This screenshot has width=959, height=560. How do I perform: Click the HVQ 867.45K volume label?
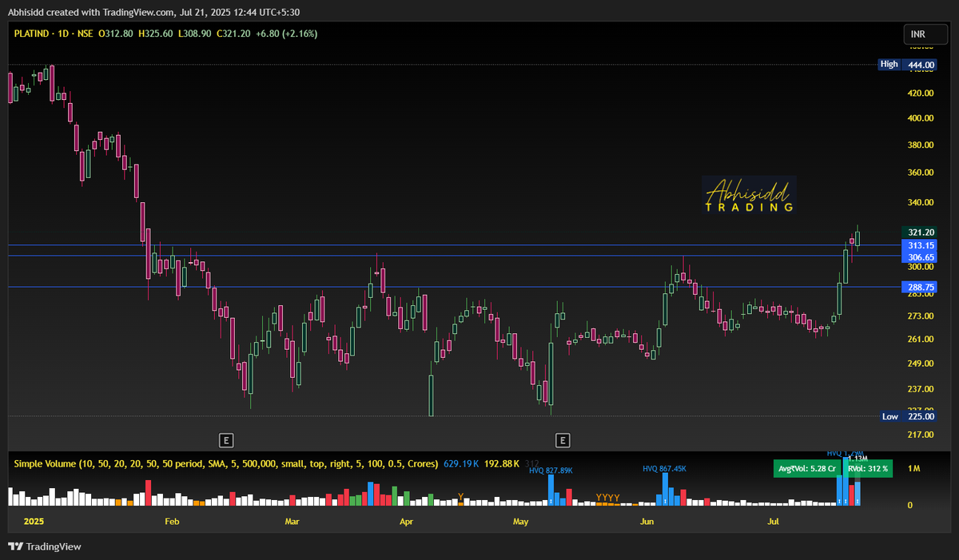[x=665, y=469]
